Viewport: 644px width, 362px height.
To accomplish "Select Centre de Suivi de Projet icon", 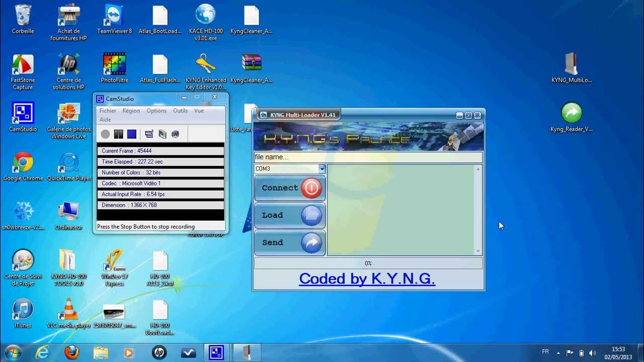I will click(23, 268).
